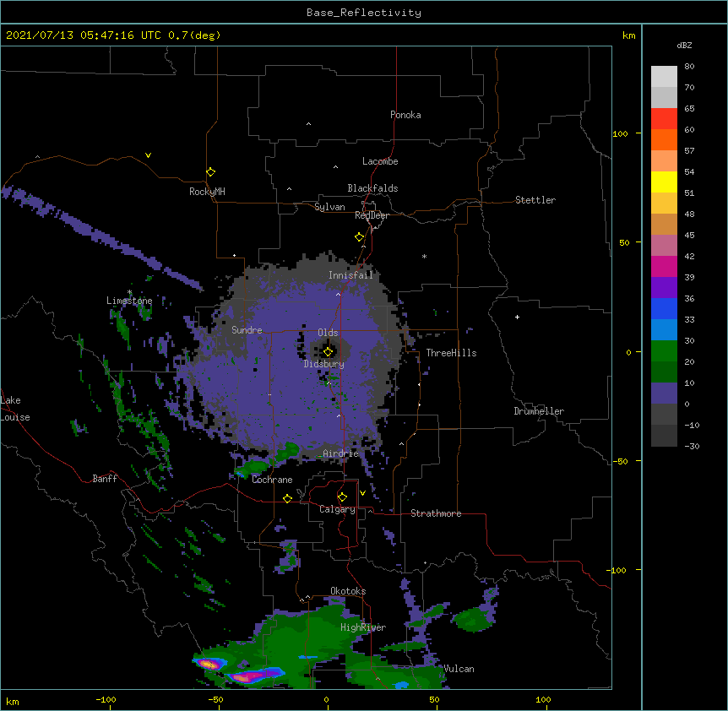Click the Limestone label
728x711 pixels.
coord(129,301)
